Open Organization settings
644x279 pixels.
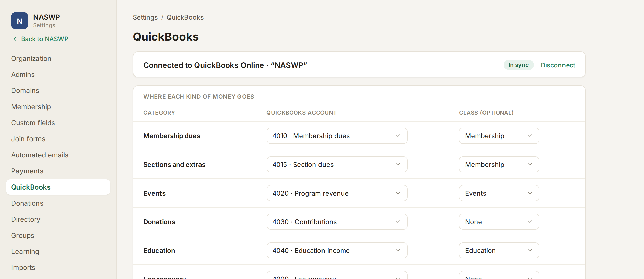[x=58, y=58]
